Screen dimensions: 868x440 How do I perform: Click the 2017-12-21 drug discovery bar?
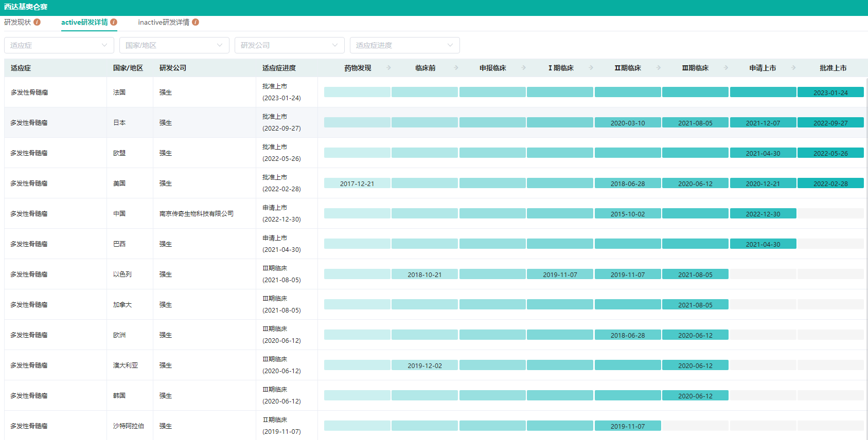[x=357, y=184]
